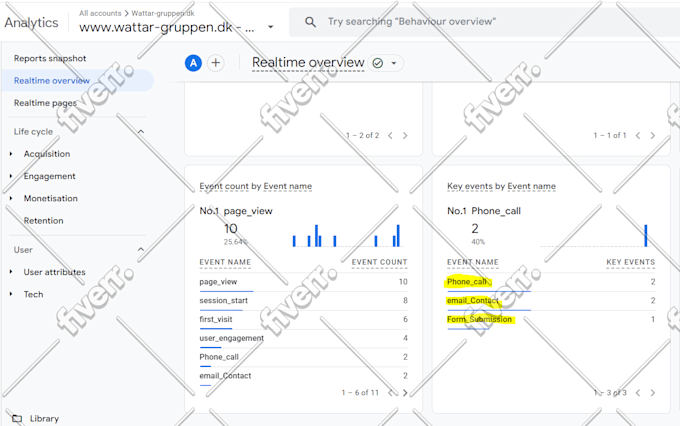Click No.1 page_view summary label

point(236,211)
